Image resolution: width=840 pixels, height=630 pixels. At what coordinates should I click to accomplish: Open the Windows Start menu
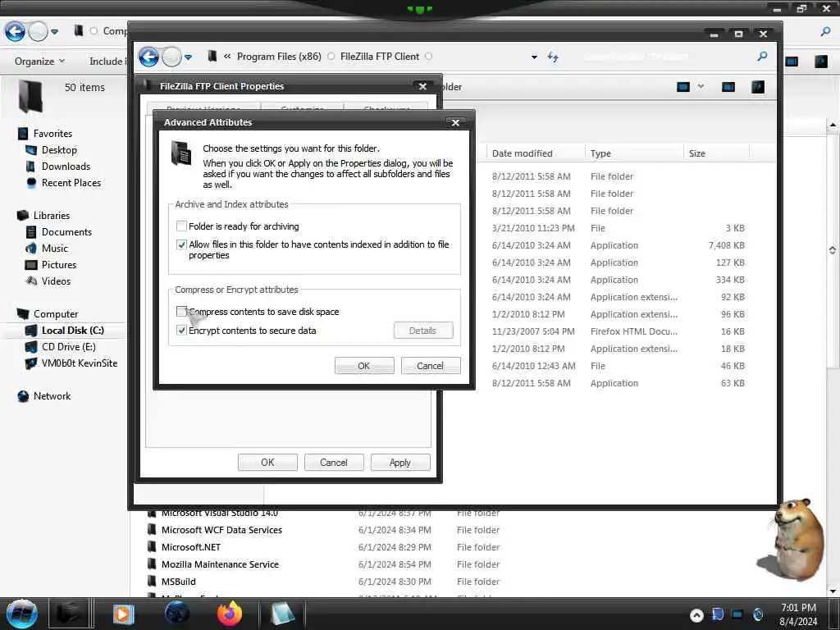21,614
